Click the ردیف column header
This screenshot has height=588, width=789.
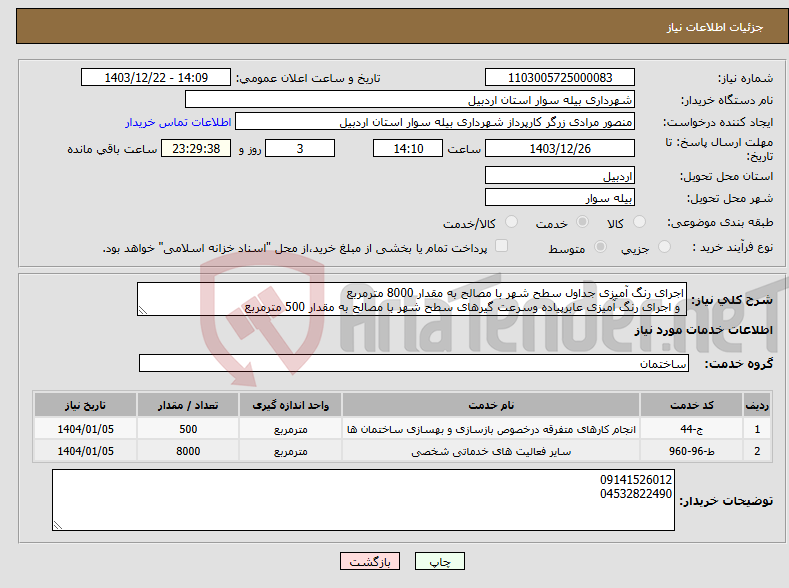(x=757, y=405)
